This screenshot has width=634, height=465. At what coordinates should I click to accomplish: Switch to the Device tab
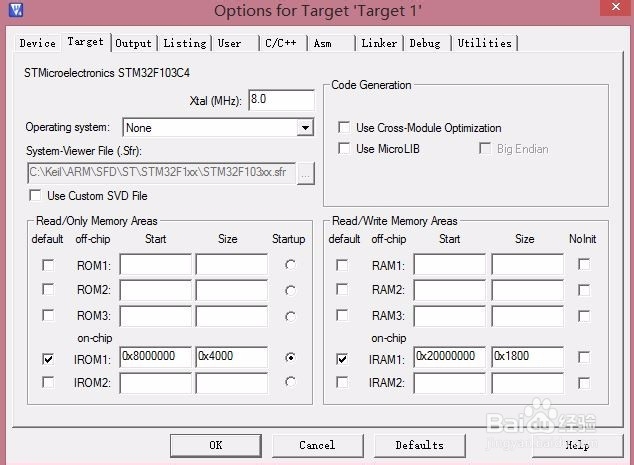tap(38, 43)
